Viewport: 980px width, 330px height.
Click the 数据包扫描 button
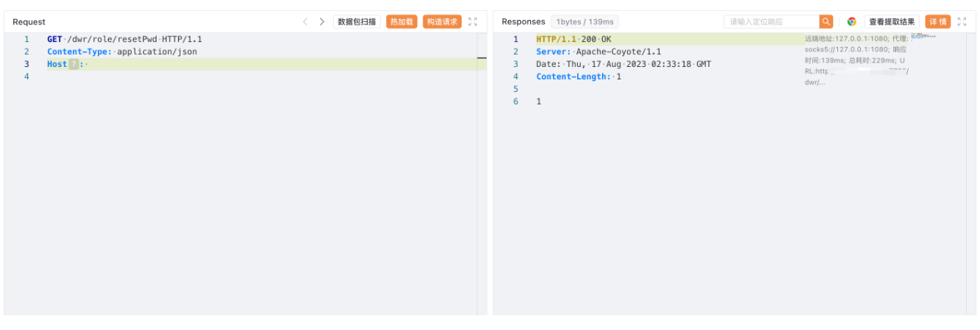coord(357,22)
